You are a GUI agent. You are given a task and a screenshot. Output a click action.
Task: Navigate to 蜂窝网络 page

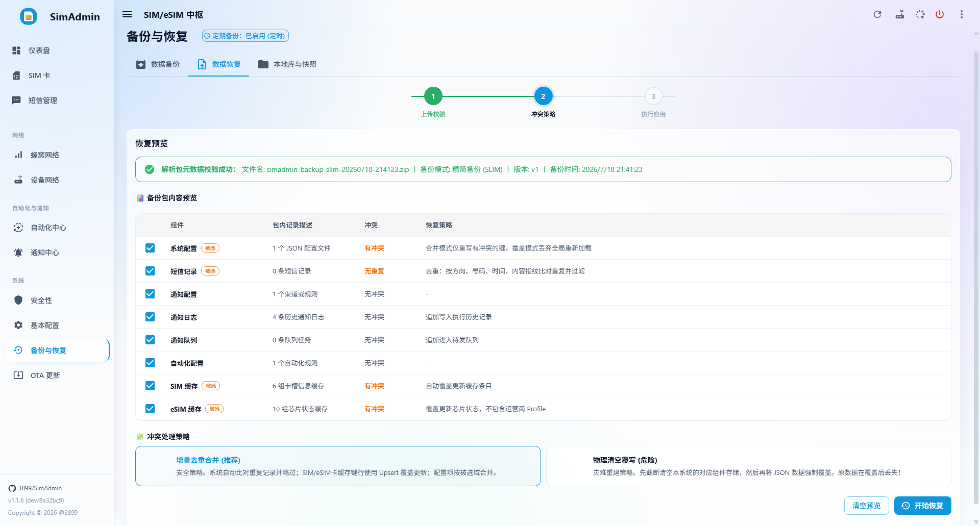click(57, 155)
